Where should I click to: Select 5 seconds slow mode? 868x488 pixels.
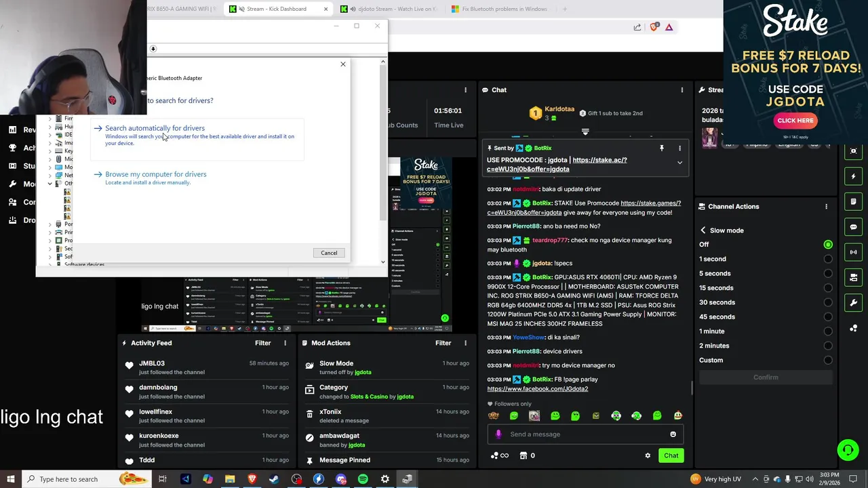[x=828, y=274]
